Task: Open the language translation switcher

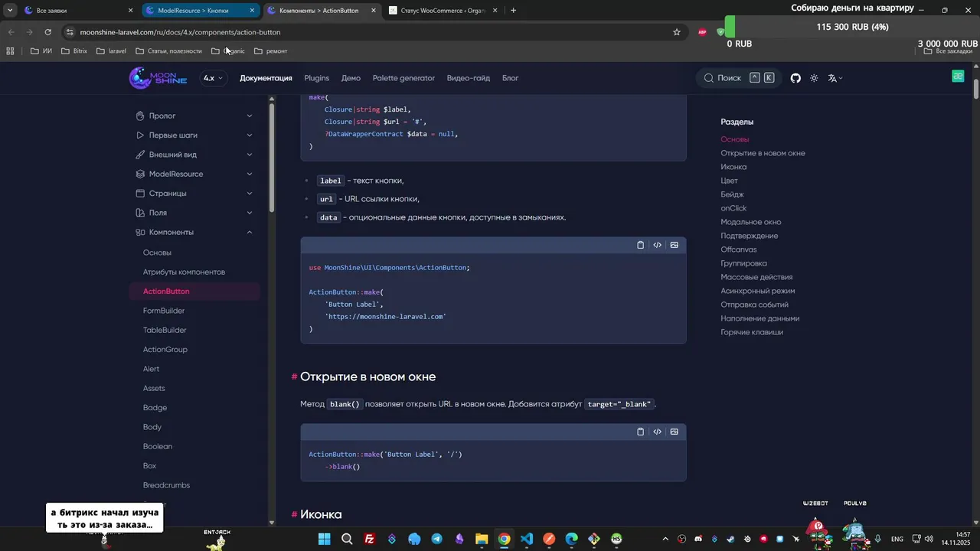Action: pyautogui.click(x=835, y=78)
